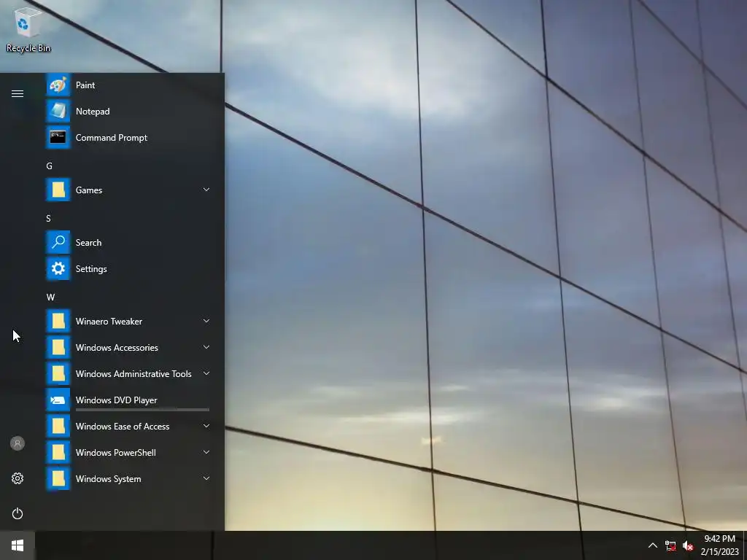The image size is (747, 560).
Task: Open the Command Prompt icon
Action: (58, 138)
